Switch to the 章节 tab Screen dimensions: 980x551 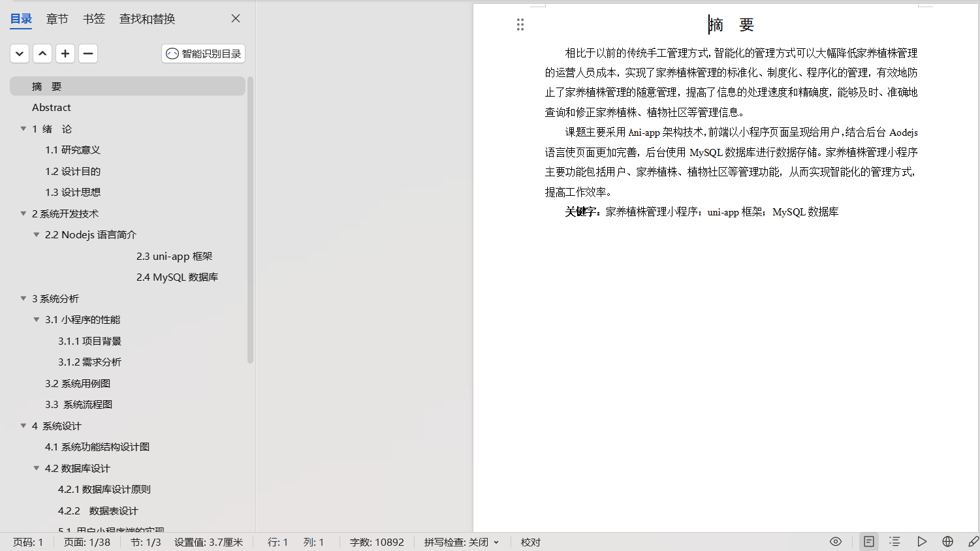57,19
